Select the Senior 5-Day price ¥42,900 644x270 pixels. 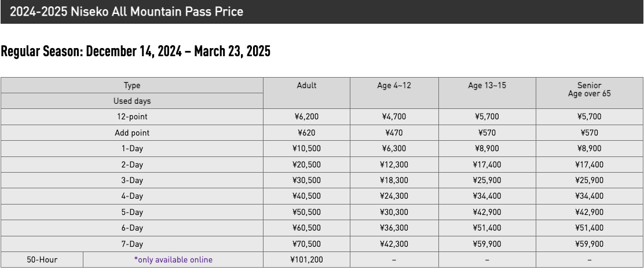pyautogui.click(x=589, y=212)
